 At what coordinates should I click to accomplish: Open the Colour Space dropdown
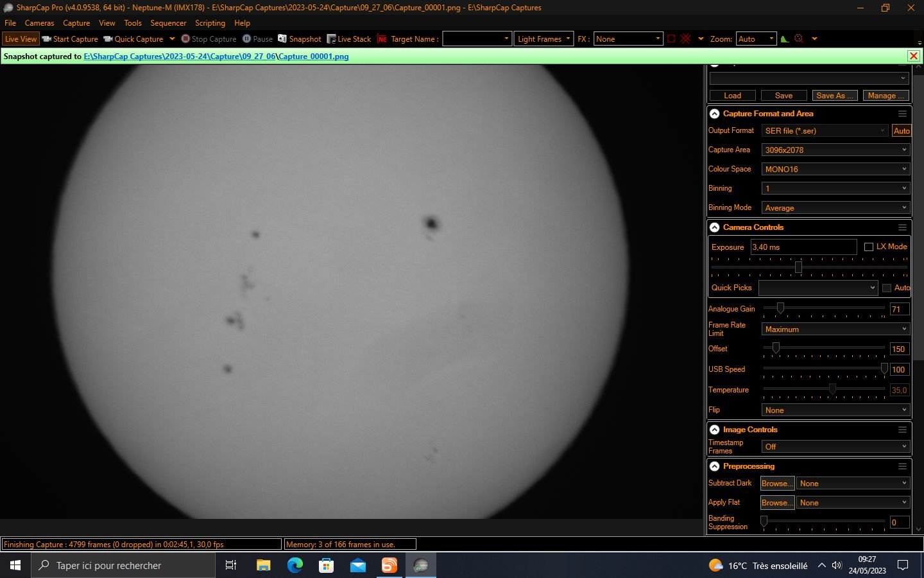click(835, 170)
